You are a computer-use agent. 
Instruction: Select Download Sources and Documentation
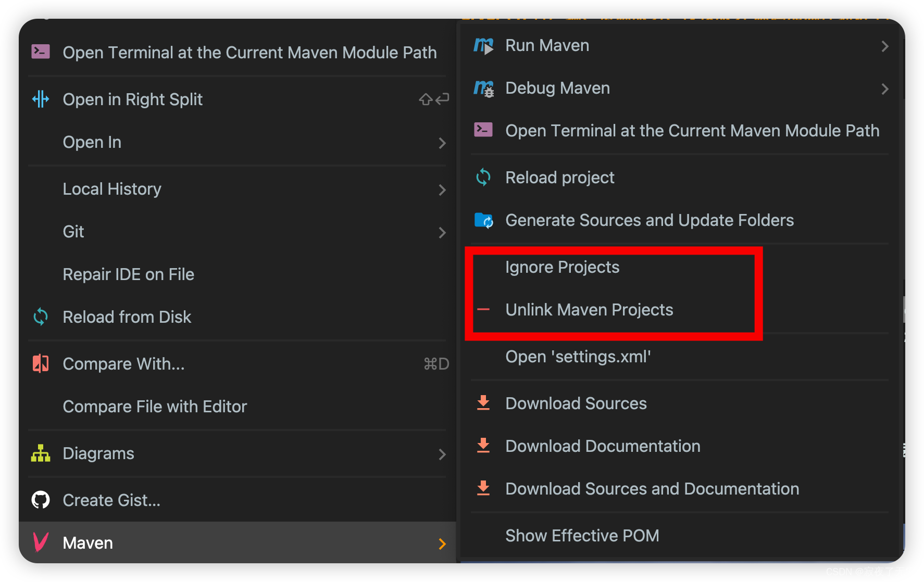coord(680,489)
